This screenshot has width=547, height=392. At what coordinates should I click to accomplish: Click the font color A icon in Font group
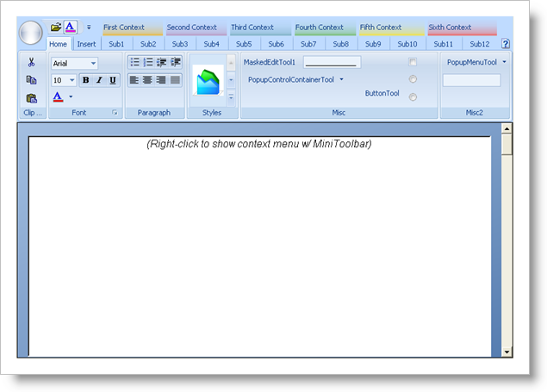click(x=58, y=96)
